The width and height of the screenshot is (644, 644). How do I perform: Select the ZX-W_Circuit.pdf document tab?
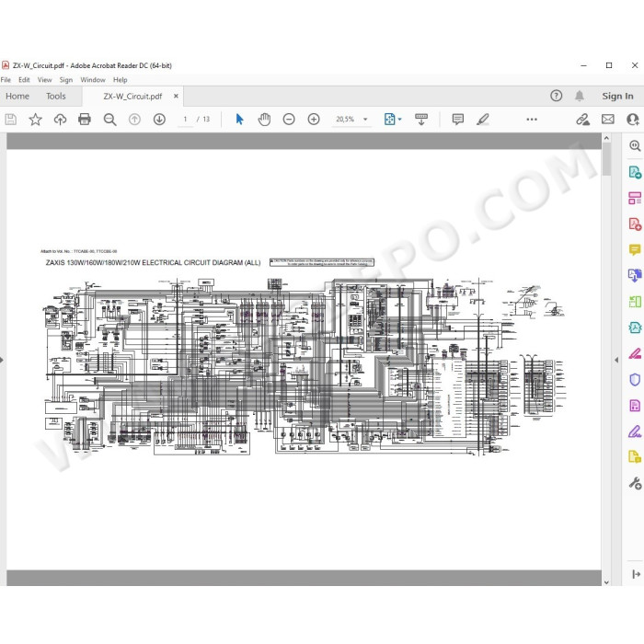(132, 96)
